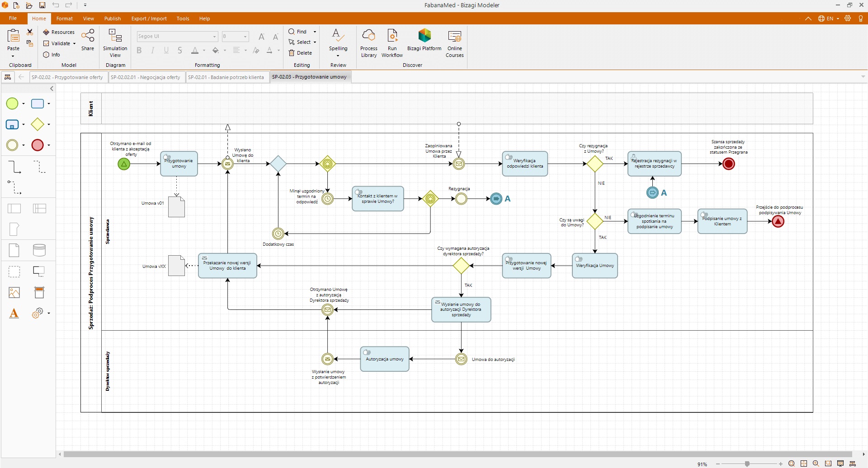Pick the data store shape in the palette
Screen dimensions: 868x468
39,250
